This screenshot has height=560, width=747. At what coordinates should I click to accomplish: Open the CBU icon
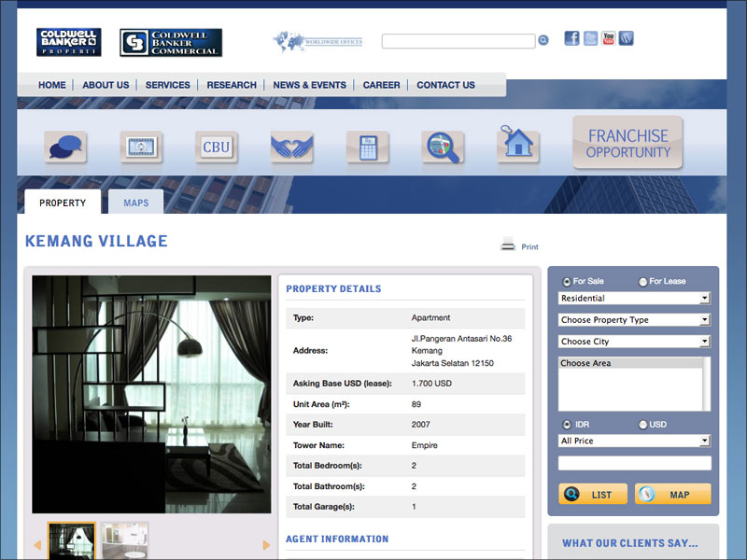(216, 147)
